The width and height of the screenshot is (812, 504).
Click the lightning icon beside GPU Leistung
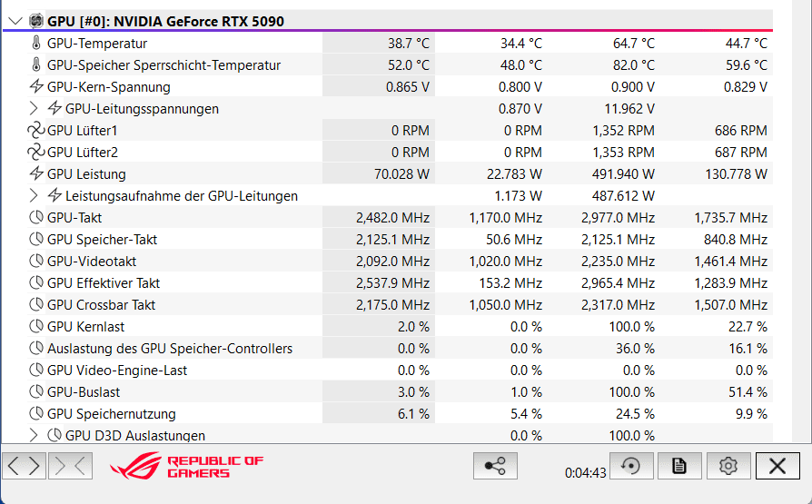click(36, 174)
